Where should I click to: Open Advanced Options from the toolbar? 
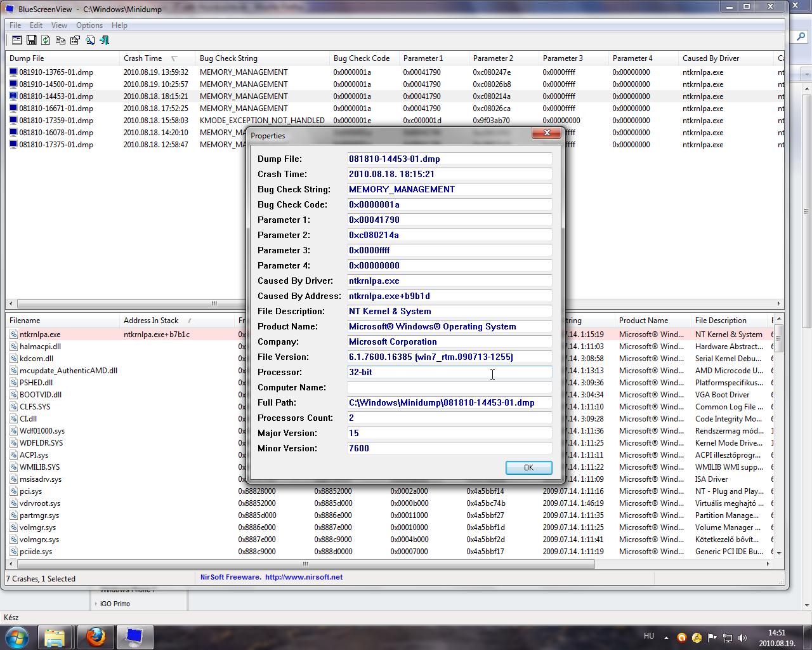tap(17, 40)
